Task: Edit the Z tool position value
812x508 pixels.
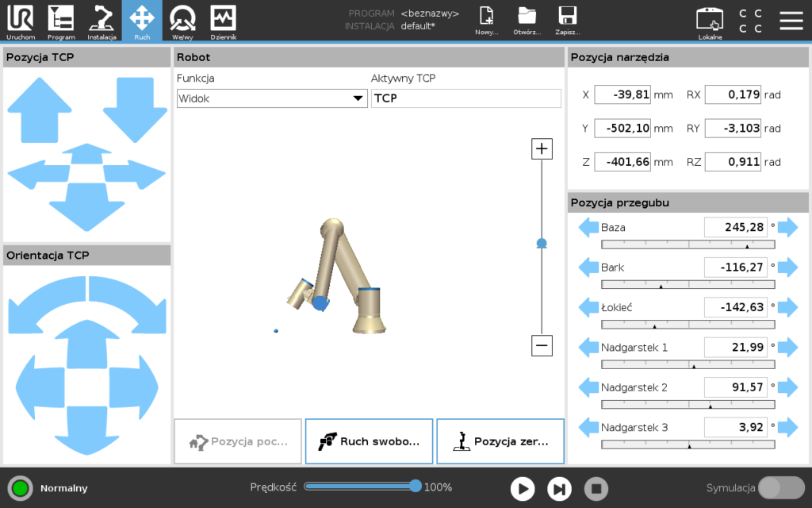Action: coord(622,162)
